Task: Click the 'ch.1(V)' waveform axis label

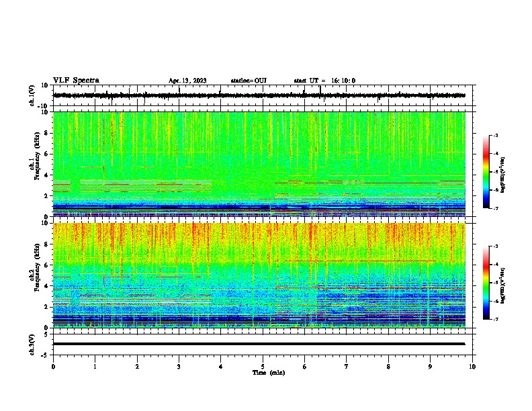Action: click(x=32, y=95)
